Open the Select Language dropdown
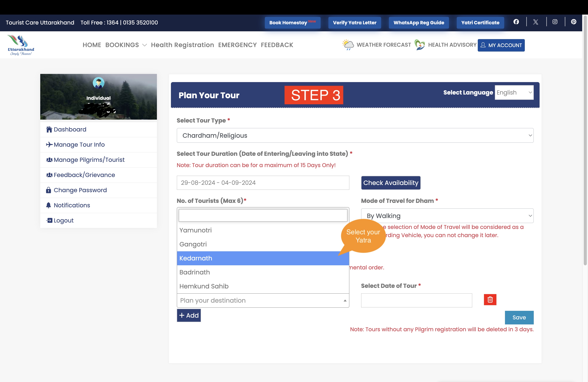The image size is (588, 382). [x=514, y=92]
